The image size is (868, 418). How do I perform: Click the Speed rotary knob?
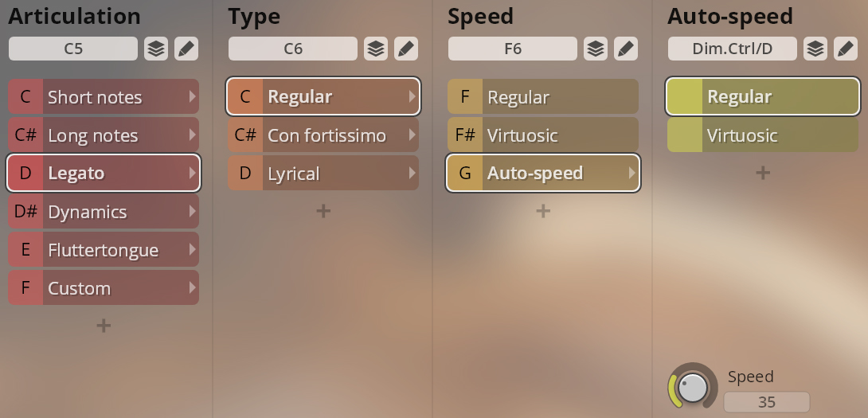(694, 388)
